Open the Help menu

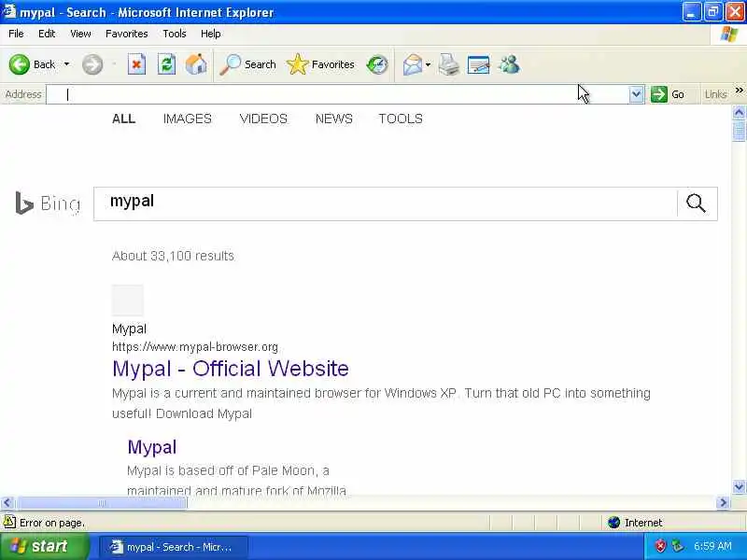[211, 34]
